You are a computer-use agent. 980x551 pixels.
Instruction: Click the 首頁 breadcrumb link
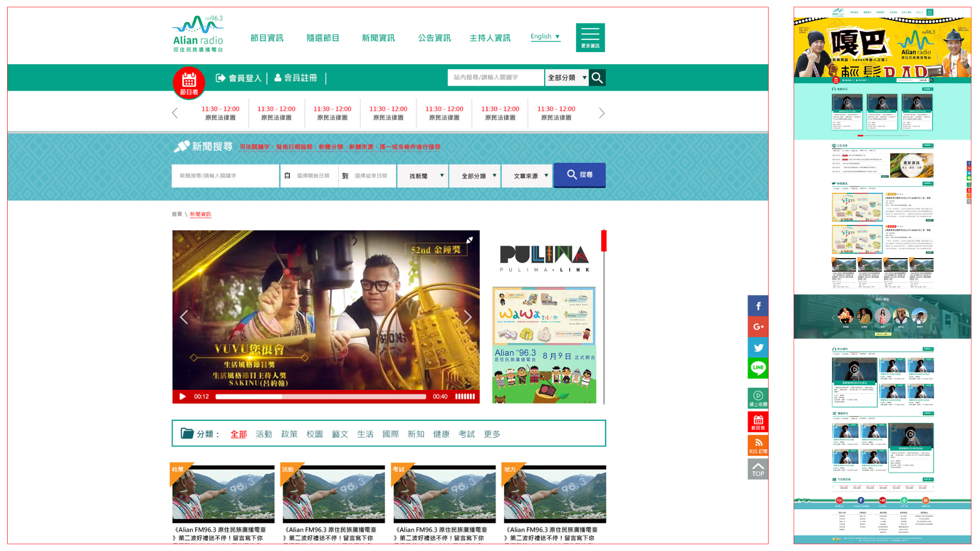coord(177,214)
